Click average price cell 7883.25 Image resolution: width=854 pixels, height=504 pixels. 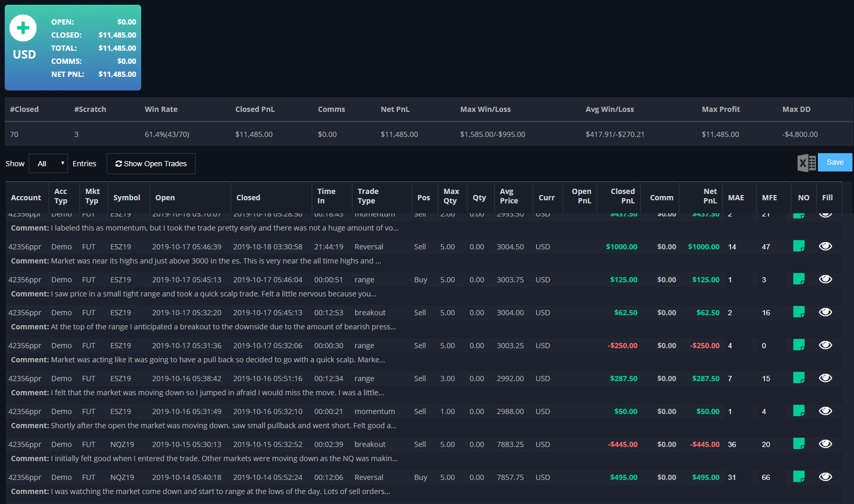click(x=510, y=444)
